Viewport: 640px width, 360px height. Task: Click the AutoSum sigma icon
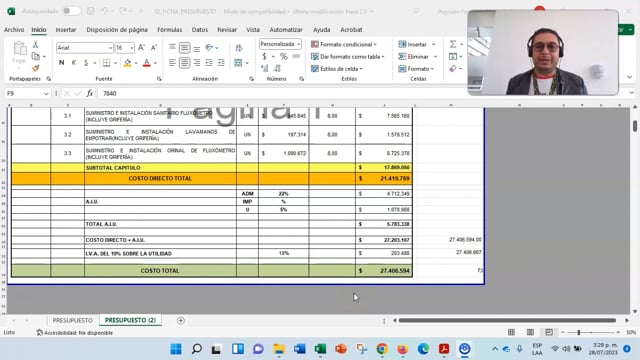click(453, 44)
